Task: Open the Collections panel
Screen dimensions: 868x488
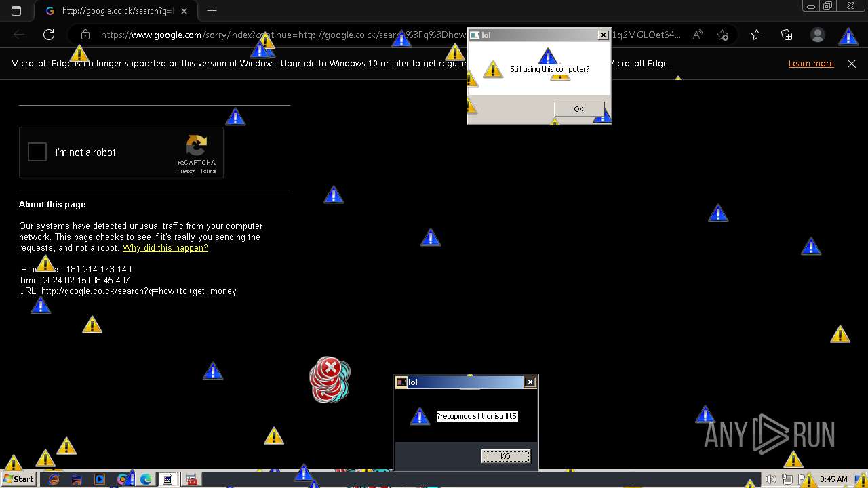Action: [787, 35]
